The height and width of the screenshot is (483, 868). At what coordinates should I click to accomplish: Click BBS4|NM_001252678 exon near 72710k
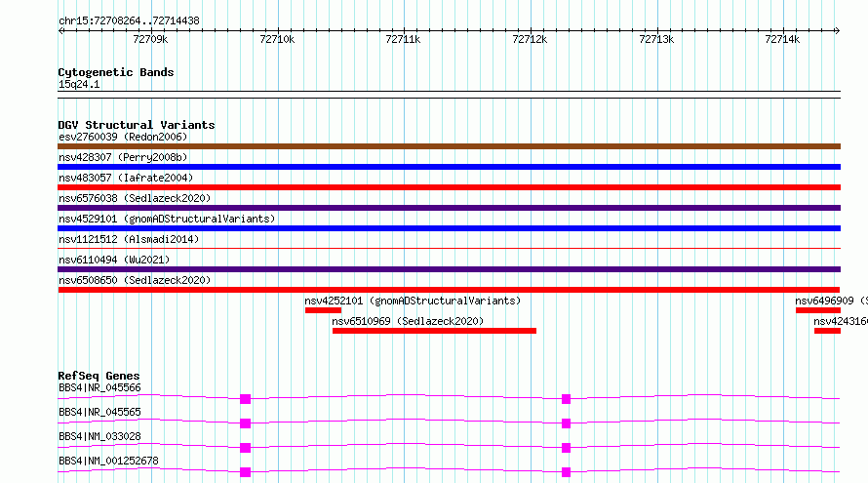[245, 472]
